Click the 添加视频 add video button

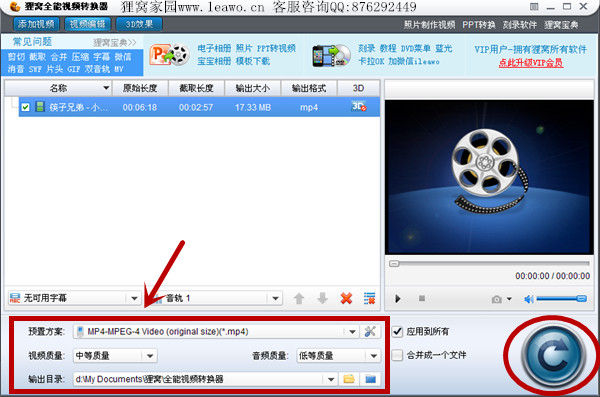point(36,24)
